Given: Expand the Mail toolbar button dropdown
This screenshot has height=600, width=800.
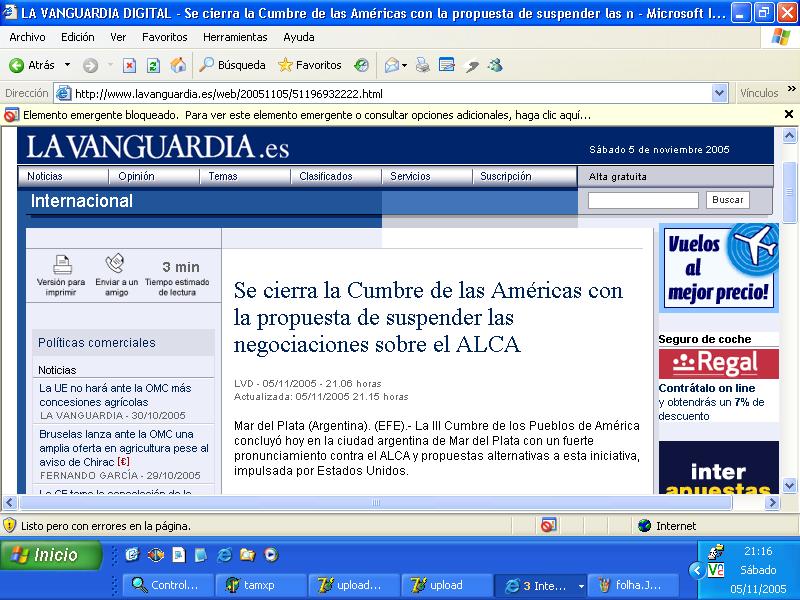Looking at the screenshot, I should [x=404, y=65].
